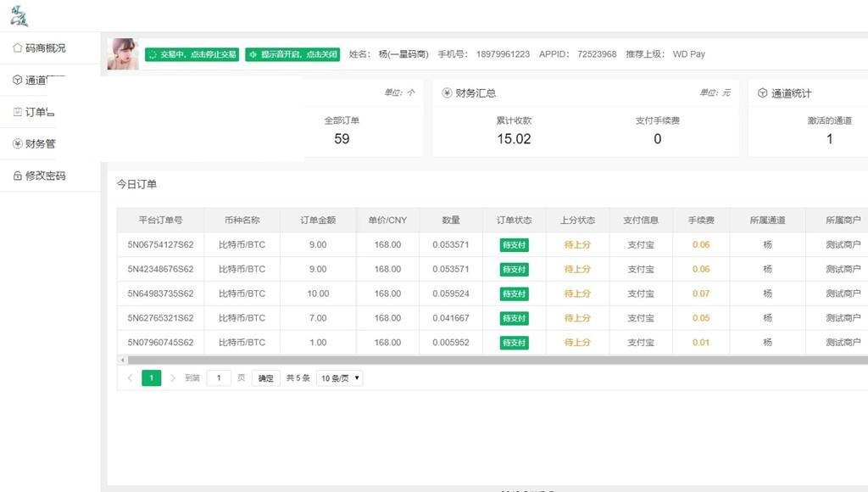Screen dimensions: 868x492
Task: Click the lock icon beside 修改密码
Action: (x=17, y=176)
